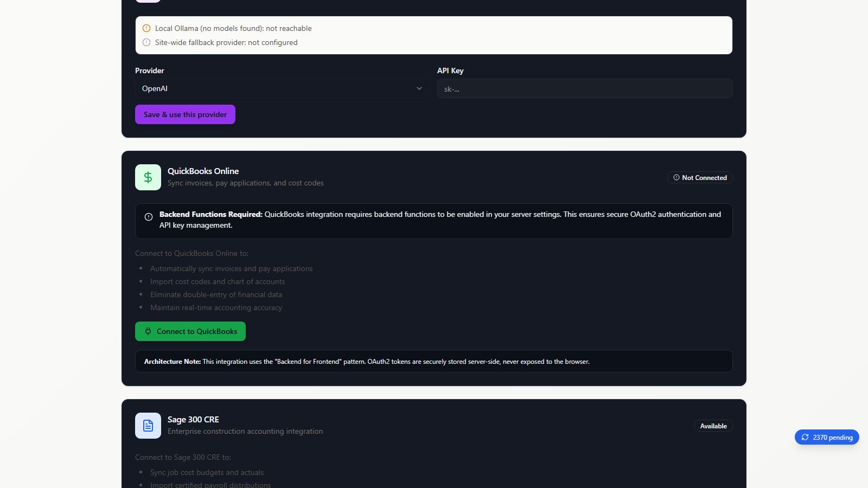This screenshot has height=488, width=868.
Task: Click Connect to QuickBooks button
Action: click(x=190, y=331)
